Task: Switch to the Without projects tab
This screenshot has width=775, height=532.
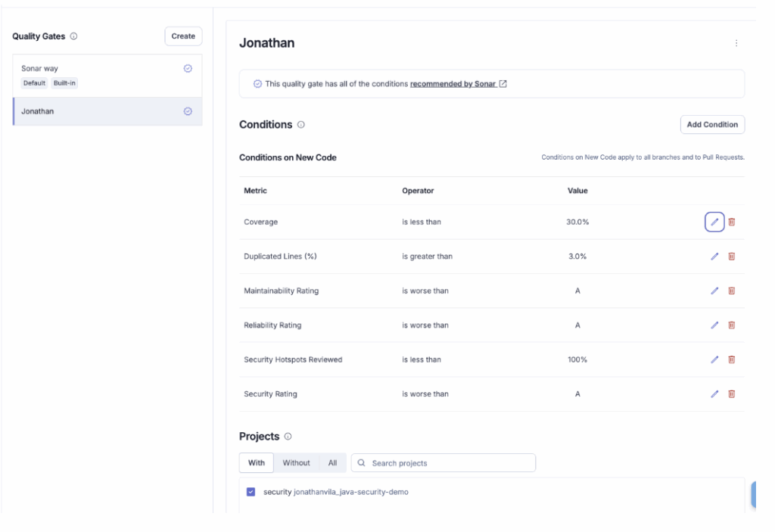Action: pyautogui.click(x=296, y=463)
